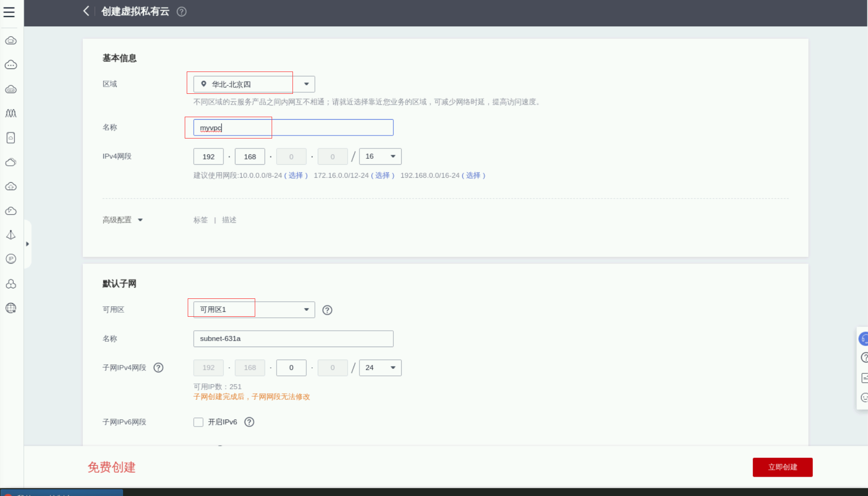Click the smiley face rating icon
This screenshot has height=496, width=868.
click(864, 398)
